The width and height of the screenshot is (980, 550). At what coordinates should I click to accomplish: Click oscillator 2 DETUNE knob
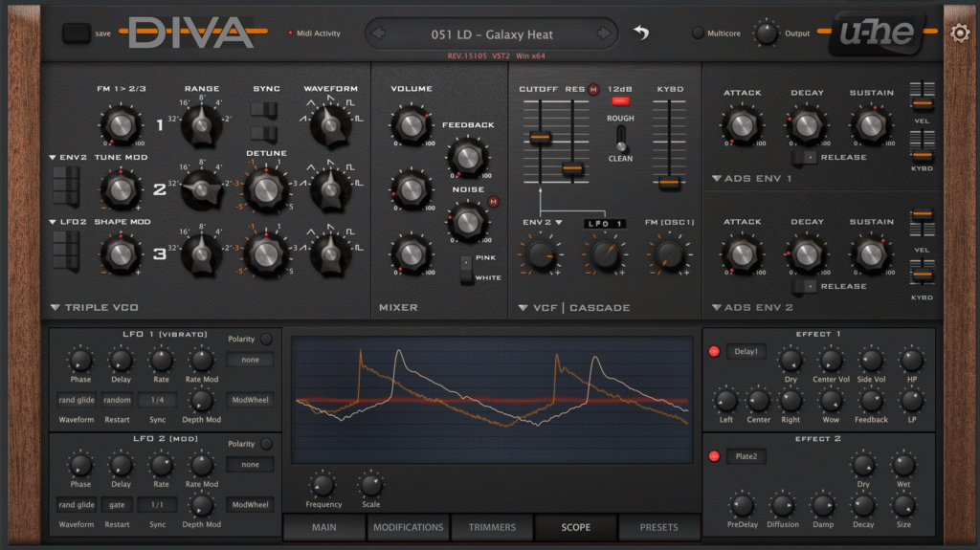(x=266, y=190)
